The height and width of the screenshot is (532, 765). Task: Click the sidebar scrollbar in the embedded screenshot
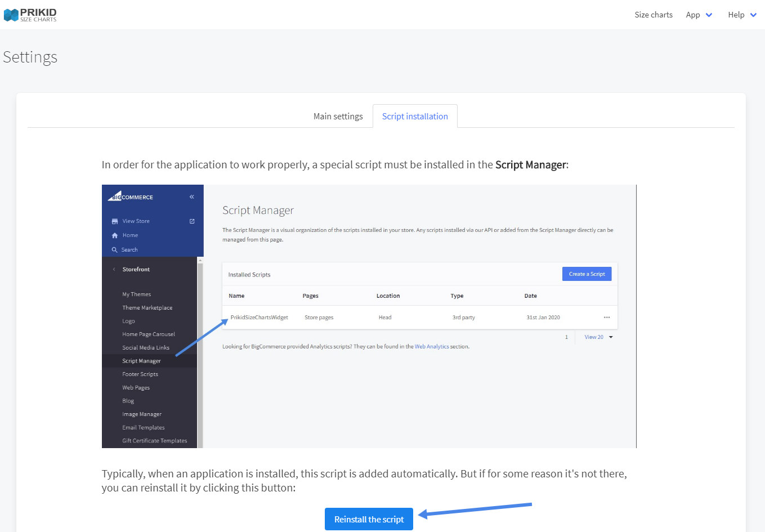click(200, 352)
